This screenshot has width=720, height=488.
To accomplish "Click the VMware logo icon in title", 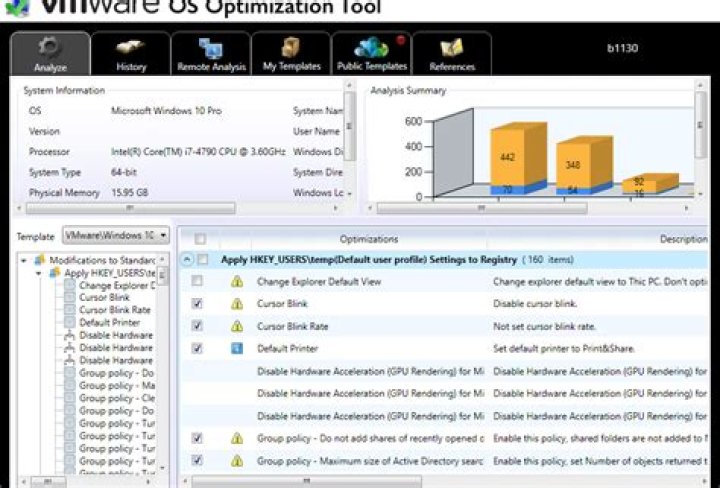I will point(17,7).
